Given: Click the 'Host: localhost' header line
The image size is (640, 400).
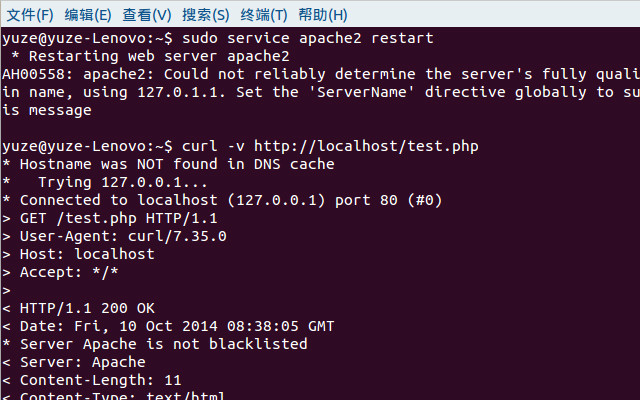Looking at the screenshot, I should pyautogui.click(x=78, y=254).
